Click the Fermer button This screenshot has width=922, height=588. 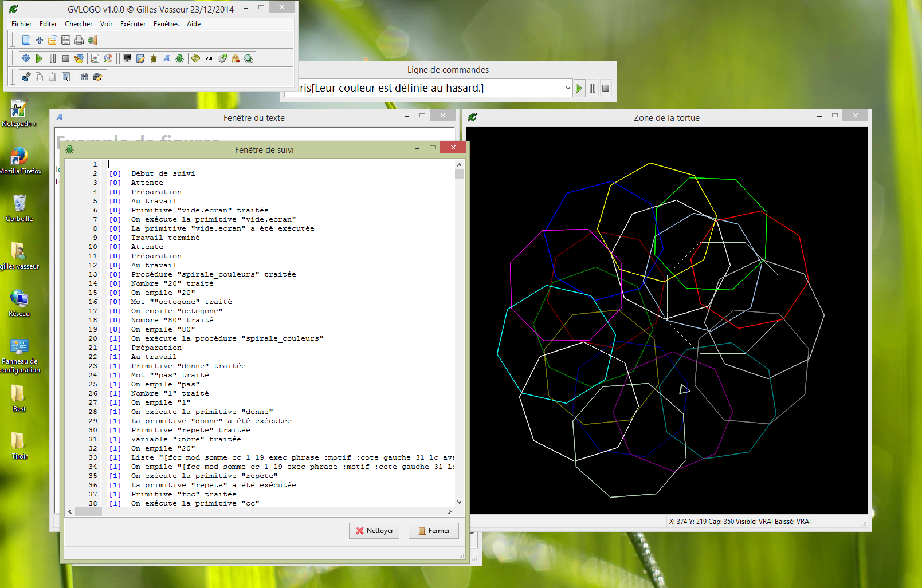434,531
